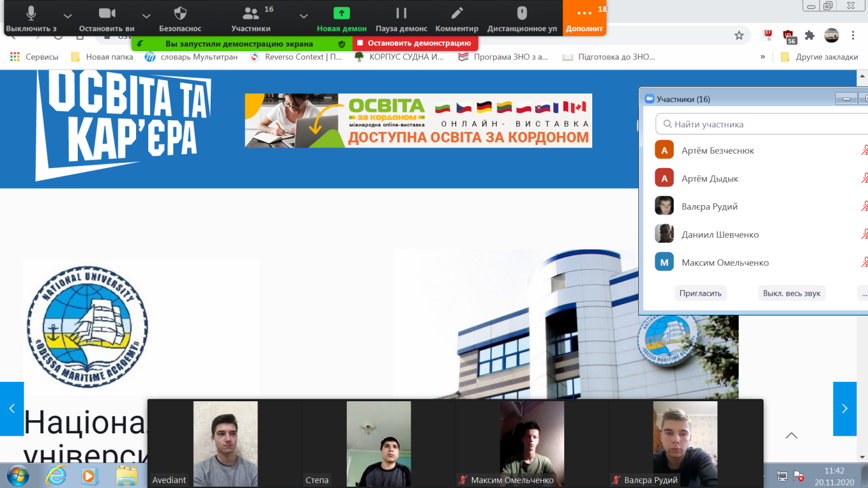
Task: Open Windows Media Player from the taskbar
Action: click(x=90, y=476)
